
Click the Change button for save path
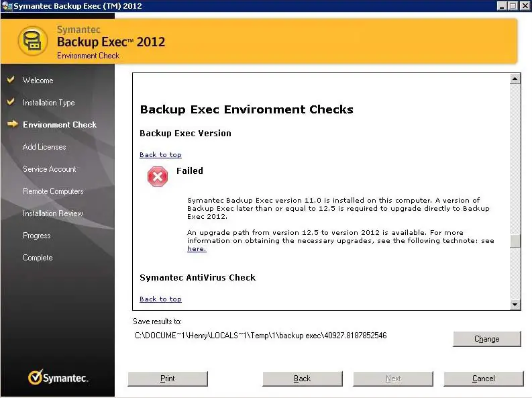coord(486,339)
